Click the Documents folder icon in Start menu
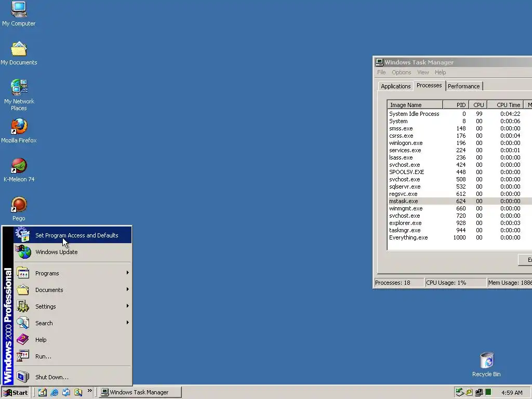This screenshot has width=532, height=399. click(23, 290)
